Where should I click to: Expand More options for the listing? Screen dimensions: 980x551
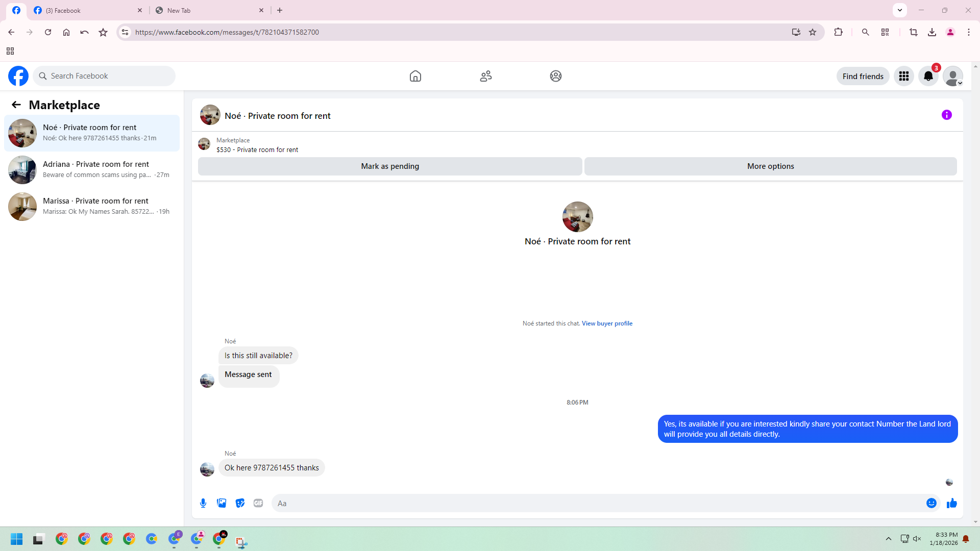coord(770,166)
